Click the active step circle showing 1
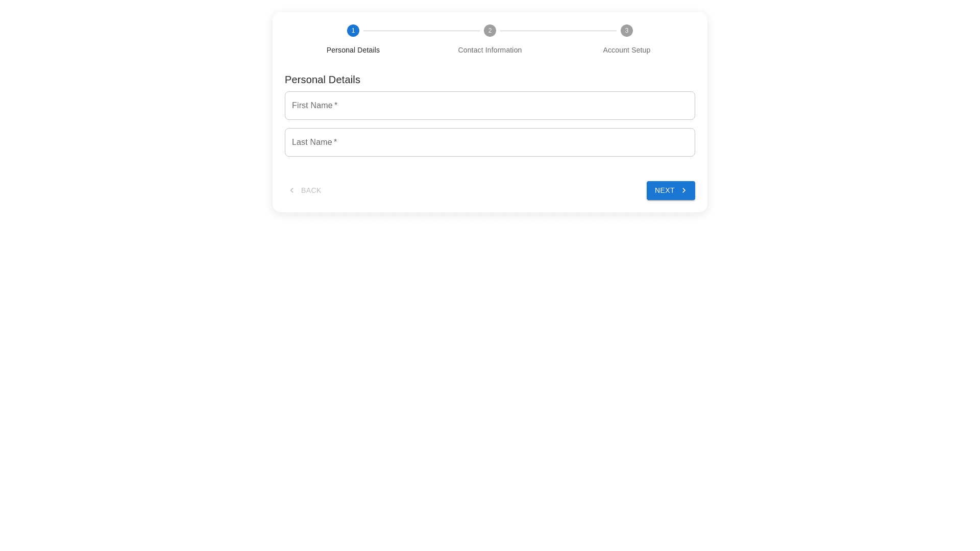 click(353, 31)
